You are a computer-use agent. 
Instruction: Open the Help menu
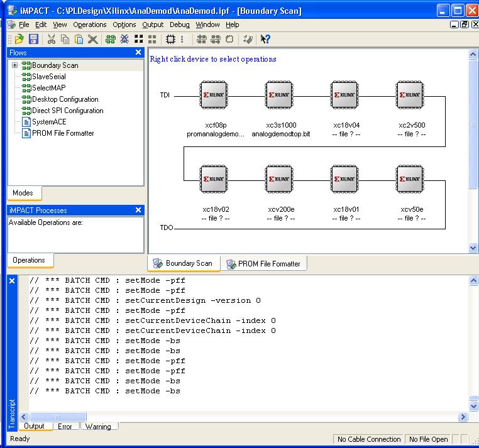pos(232,25)
